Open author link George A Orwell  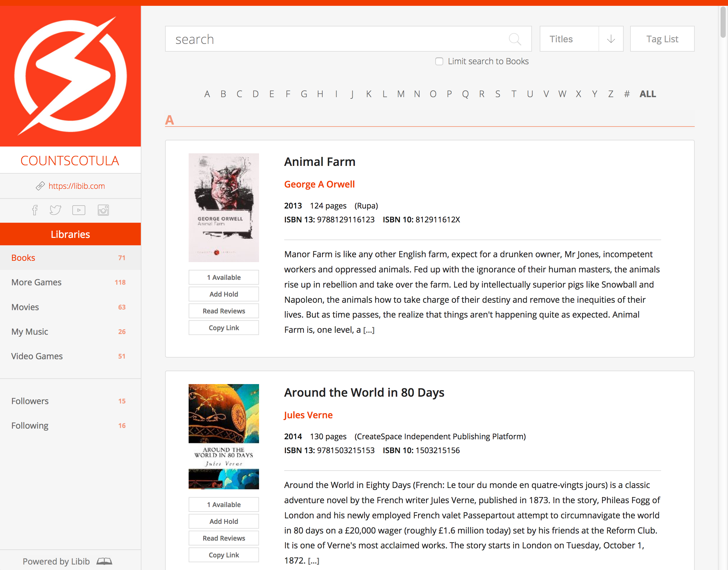coord(319,184)
